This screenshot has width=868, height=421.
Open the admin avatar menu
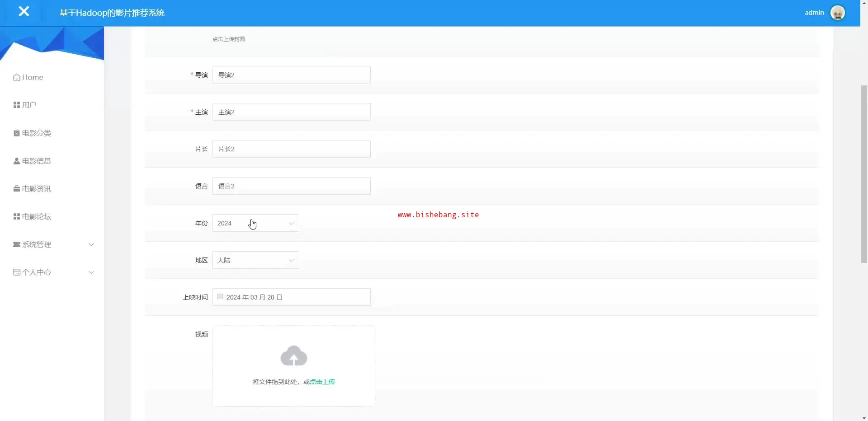click(x=838, y=13)
